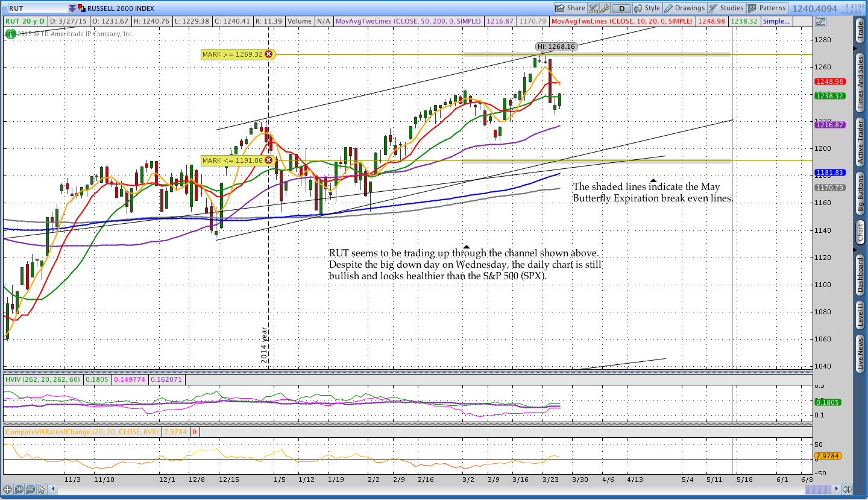The height and width of the screenshot is (500, 868).
Task: Select the MARK >= 1269.32 alert label
Action: point(233,54)
